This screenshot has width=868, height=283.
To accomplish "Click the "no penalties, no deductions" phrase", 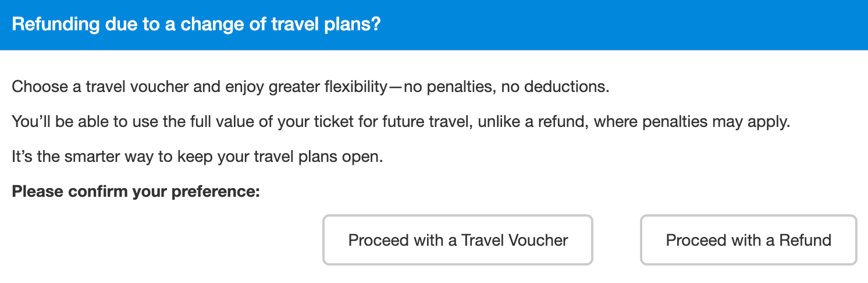I will tap(506, 88).
